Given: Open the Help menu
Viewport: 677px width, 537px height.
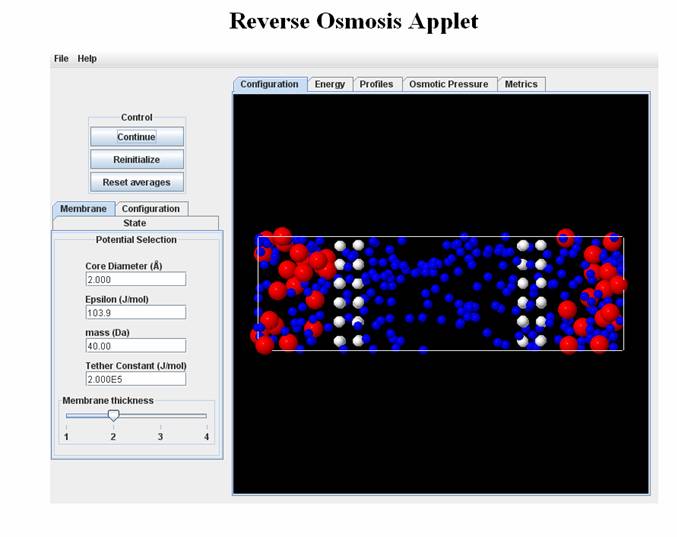Looking at the screenshot, I should click(x=87, y=58).
